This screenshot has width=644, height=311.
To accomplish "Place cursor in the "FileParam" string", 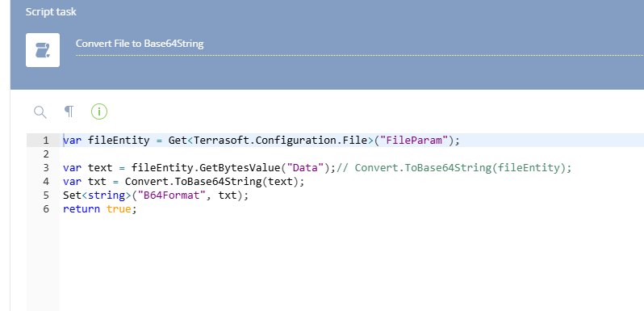I will pyautogui.click(x=413, y=141).
